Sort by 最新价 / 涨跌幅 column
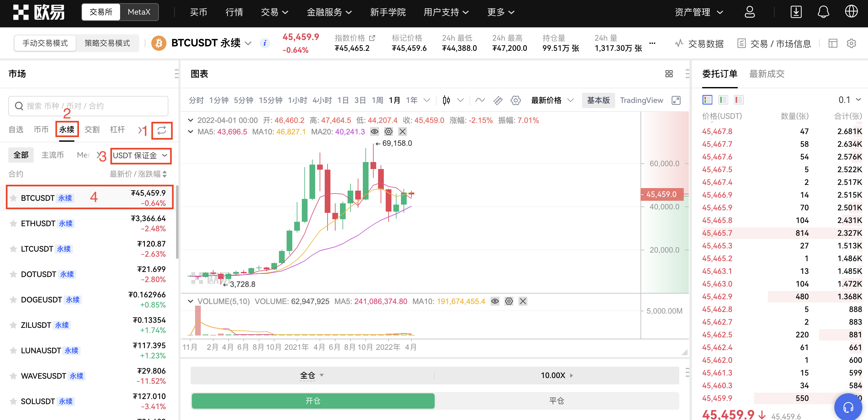 [138, 174]
